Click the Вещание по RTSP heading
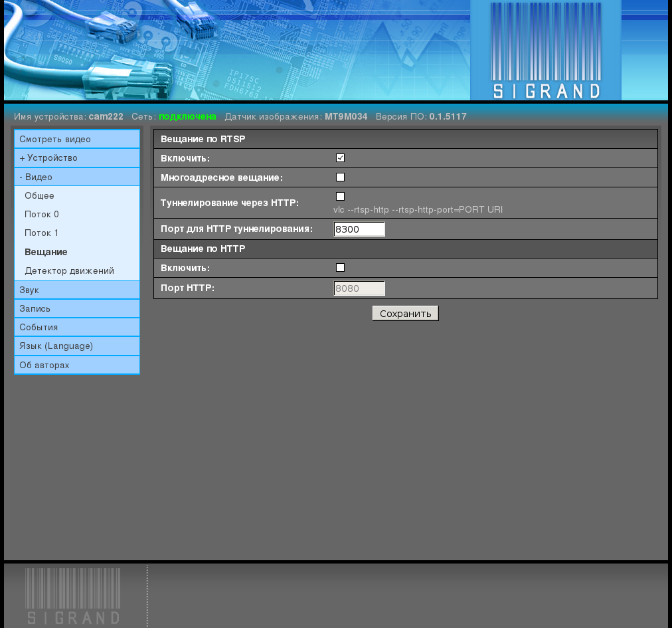This screenshot has height=628, width=672. pyautogui.click(x=203, y=139)
